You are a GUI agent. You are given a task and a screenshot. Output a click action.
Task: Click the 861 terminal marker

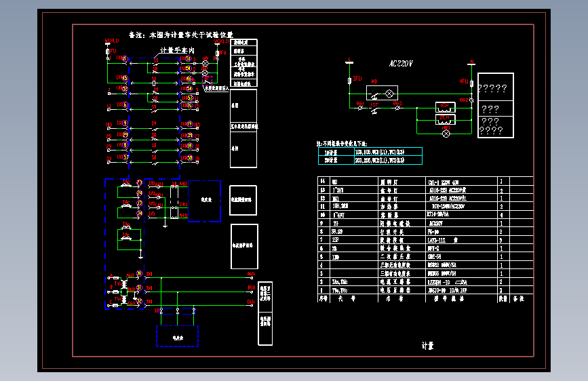[360, 108]
